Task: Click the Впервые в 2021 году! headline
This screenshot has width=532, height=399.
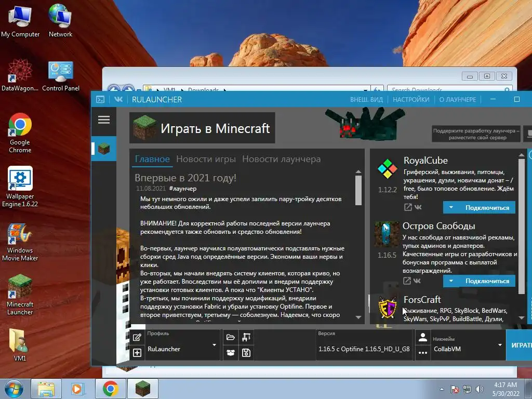Action: [x=185, y=178]
